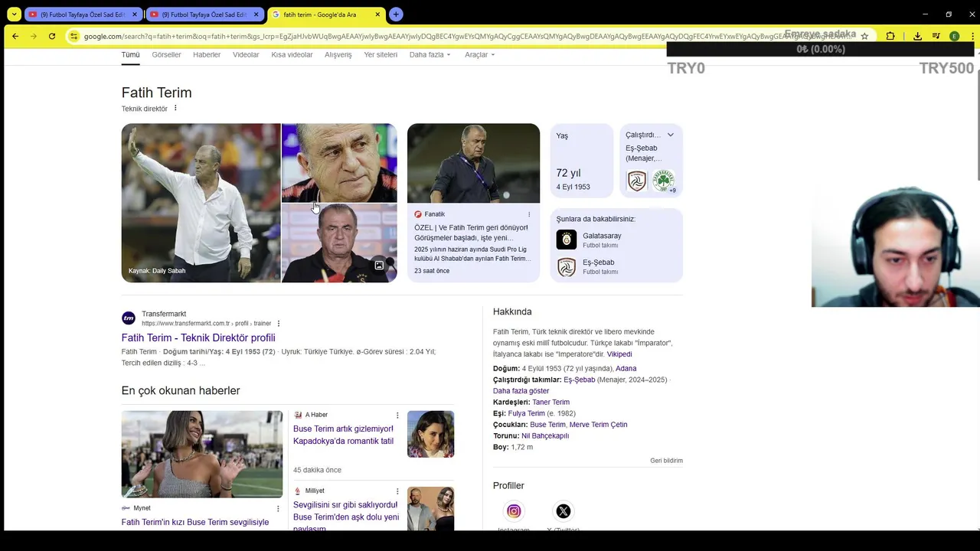Open Mynet item three-dot menu
This screenshot has height=551, width=980.
[278, 508]
